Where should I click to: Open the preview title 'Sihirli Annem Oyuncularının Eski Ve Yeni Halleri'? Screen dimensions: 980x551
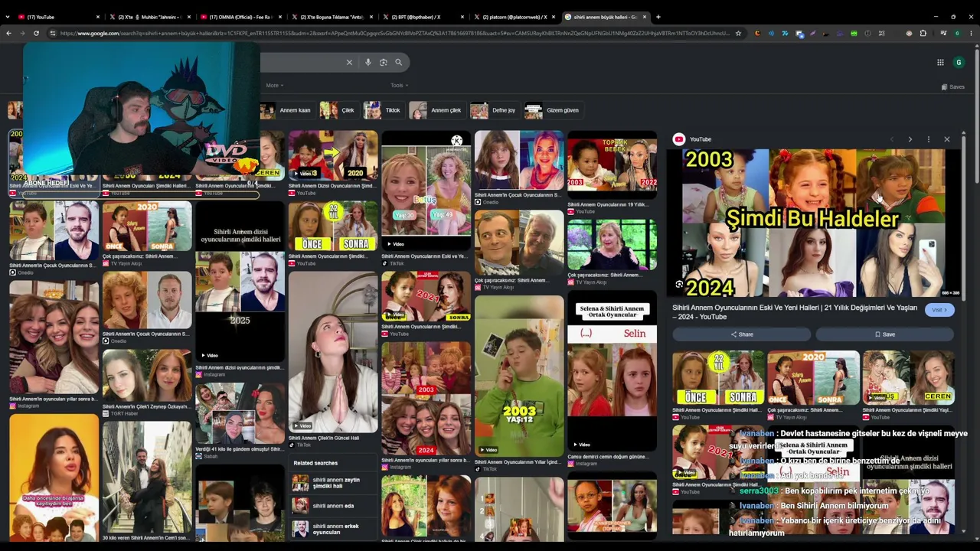click(x=795, y=312)
